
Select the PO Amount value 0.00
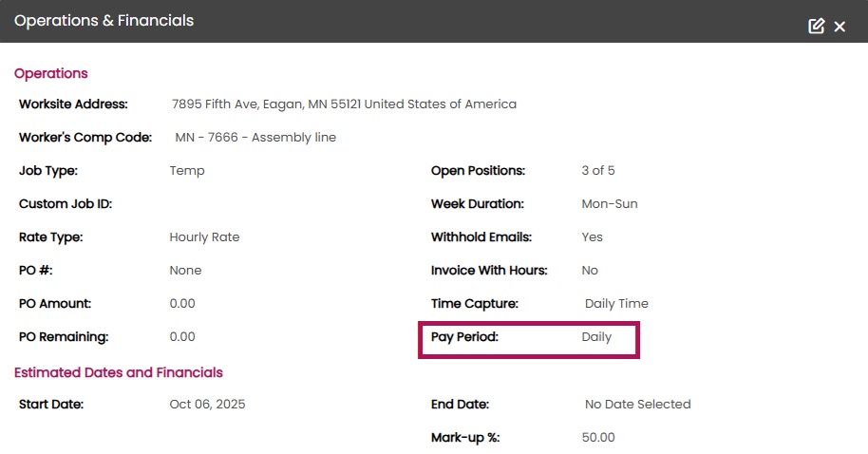click(x=182, y=303)
